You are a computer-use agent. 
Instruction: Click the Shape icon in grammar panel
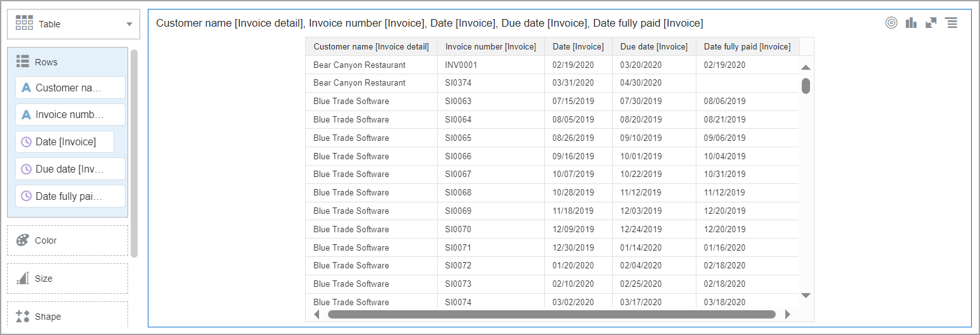point(23,317)
